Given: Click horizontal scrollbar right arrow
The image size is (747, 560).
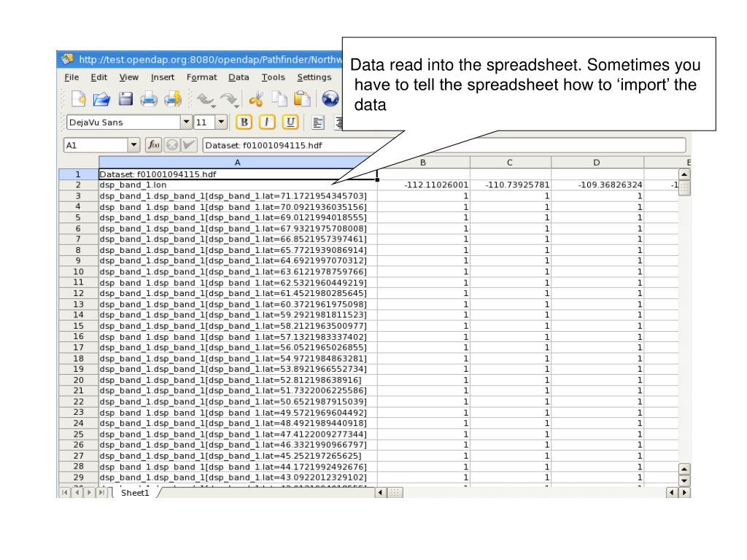Looking at the screenshot, I should tap(684, 492).
